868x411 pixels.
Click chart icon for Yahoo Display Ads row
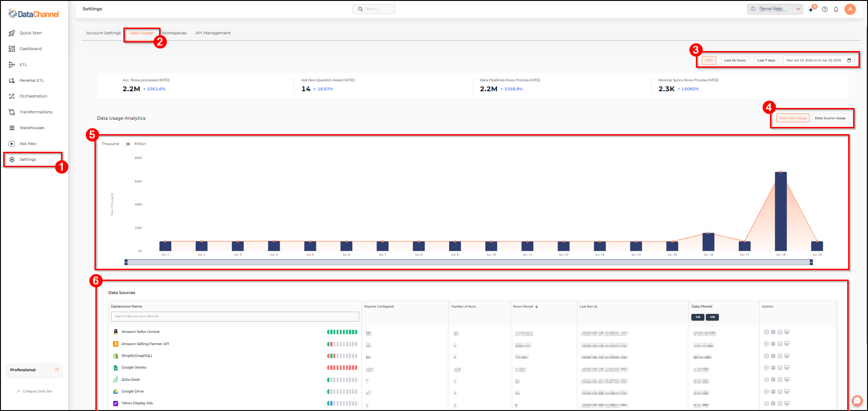[x=780, y=403]
